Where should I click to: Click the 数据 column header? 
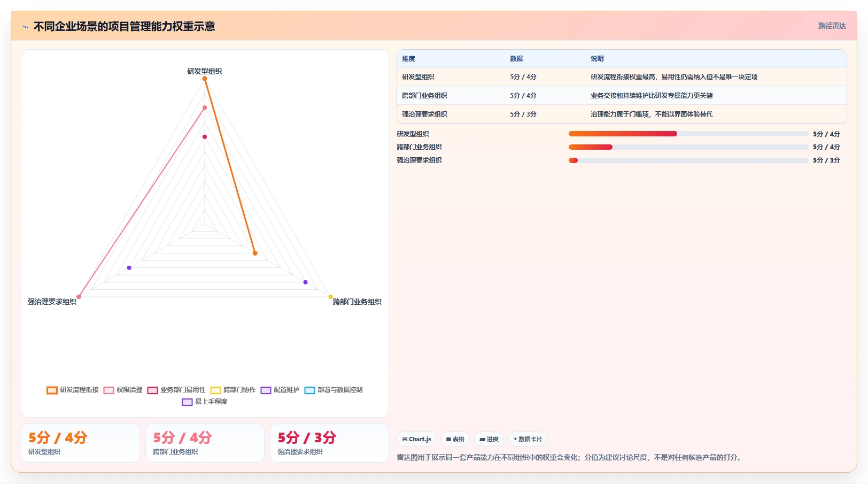point(516,59)
